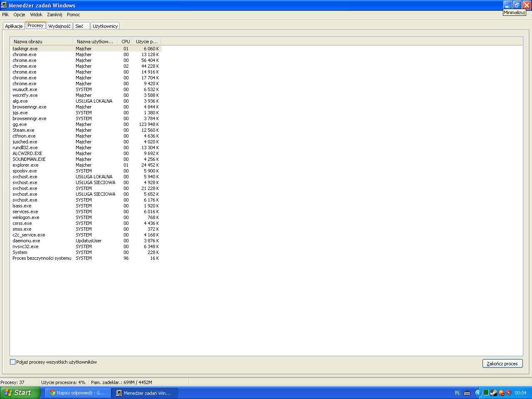
Task: Click the red Security Center shield icon
Action: [x=508, y=393]
